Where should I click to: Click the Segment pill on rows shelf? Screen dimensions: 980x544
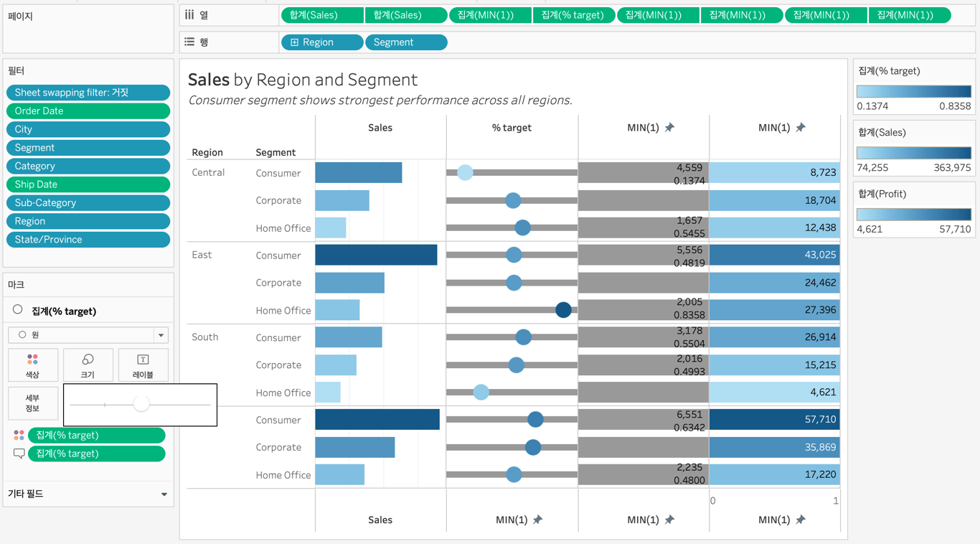pos(406,42)
